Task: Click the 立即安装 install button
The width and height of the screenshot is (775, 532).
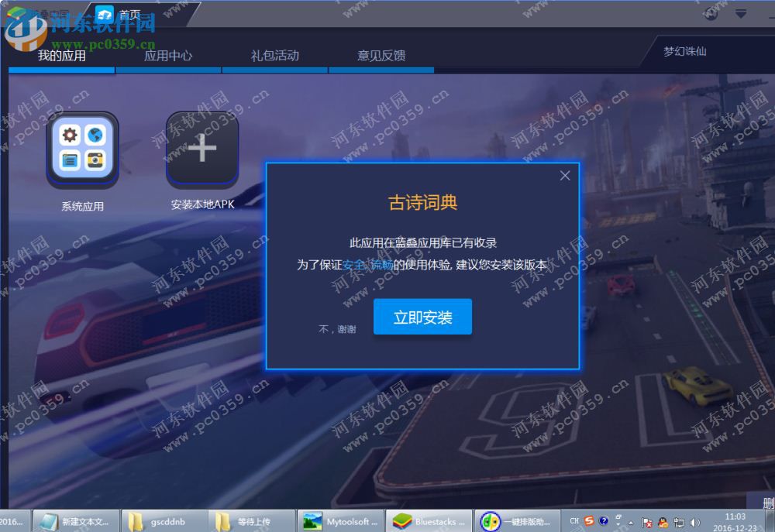Action: pyautogui.click(x=422, y=316)
